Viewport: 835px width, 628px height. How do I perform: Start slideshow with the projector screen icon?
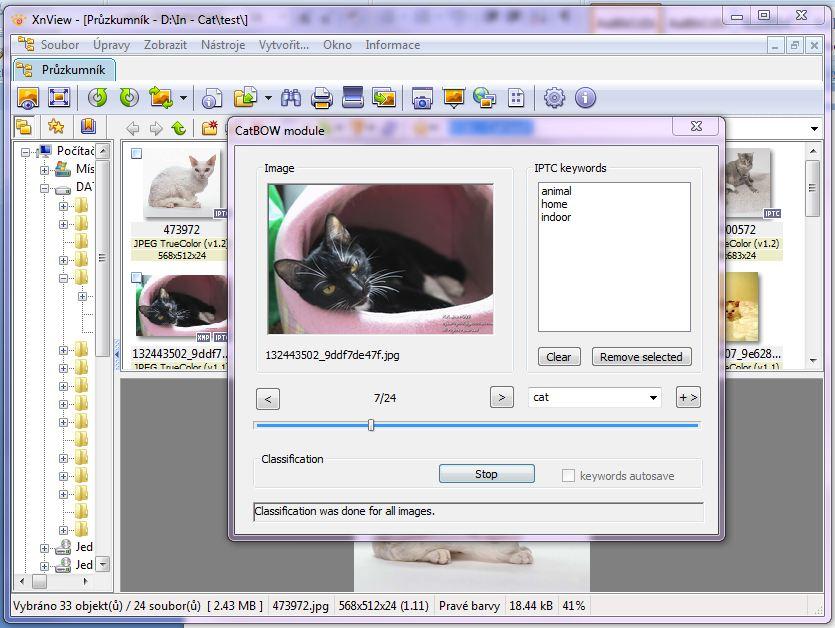[453, 98]
